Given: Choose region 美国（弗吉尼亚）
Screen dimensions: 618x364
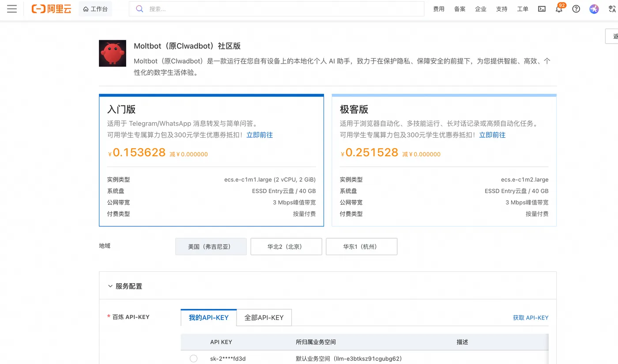Looking at the screenshot, I should coord(211,247).
